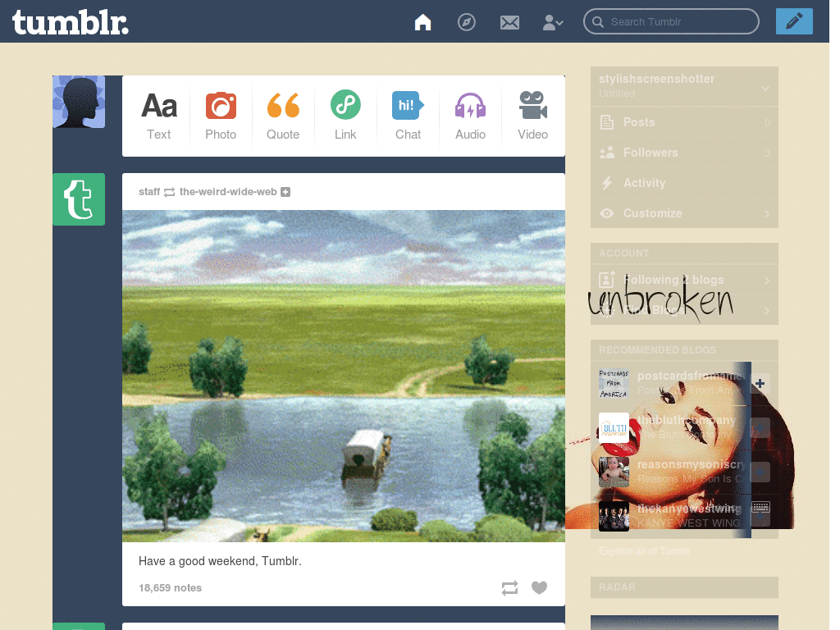
Task: Click the blue compose pencil button
Action: [x=794, y=21]
